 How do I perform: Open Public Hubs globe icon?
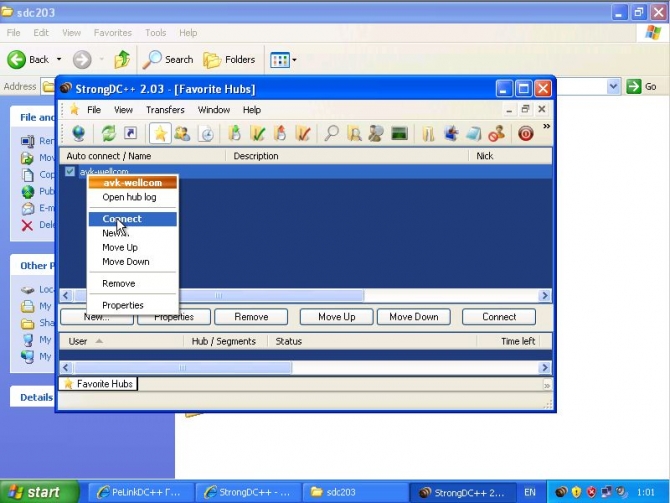tap(79, 134)
